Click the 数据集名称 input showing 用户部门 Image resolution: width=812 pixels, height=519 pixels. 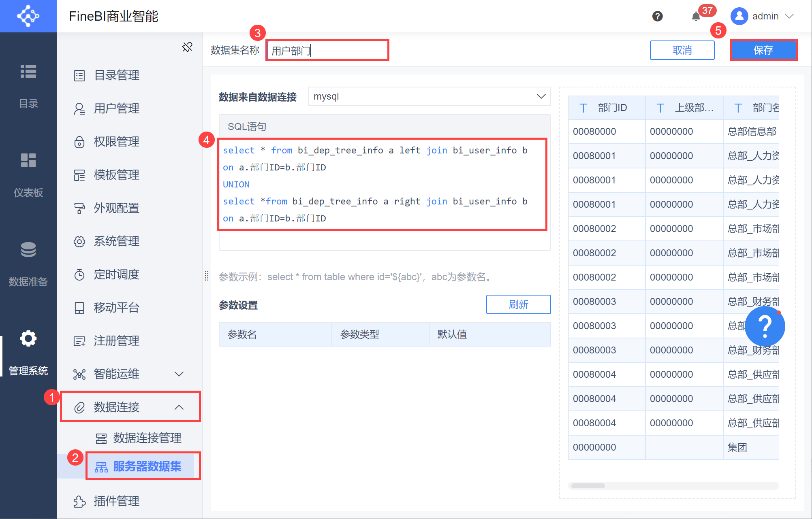pos(327,50)
